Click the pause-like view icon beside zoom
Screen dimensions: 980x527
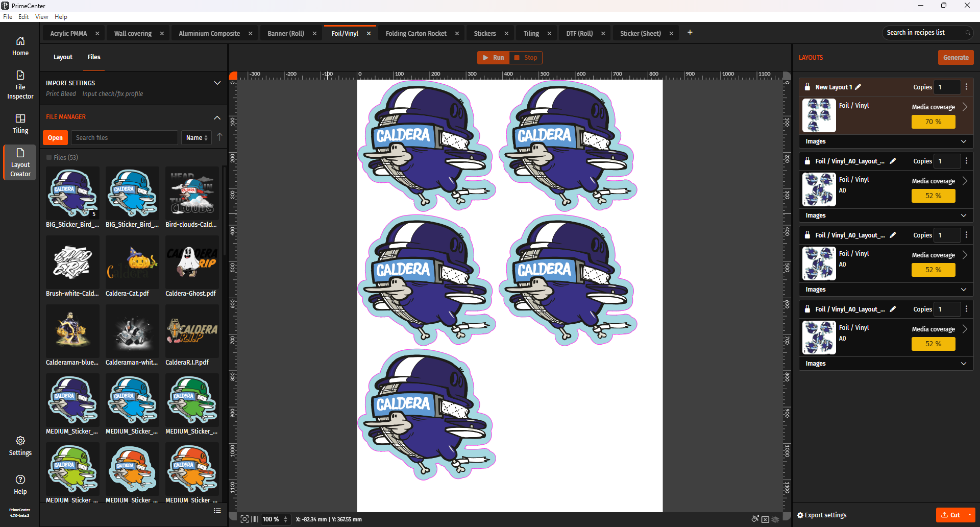[x=255, y=519]
